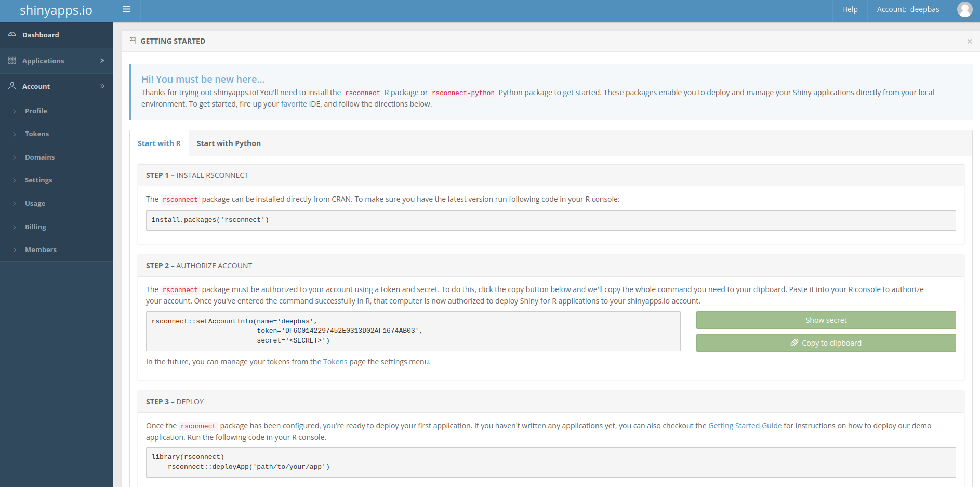
Task: Open the Billing sidebar item
Action: pos(35,227)
